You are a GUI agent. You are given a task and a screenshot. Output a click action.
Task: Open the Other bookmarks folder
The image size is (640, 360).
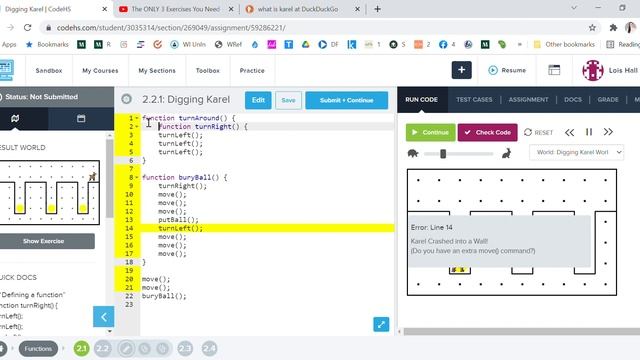(x=564, y=44)
